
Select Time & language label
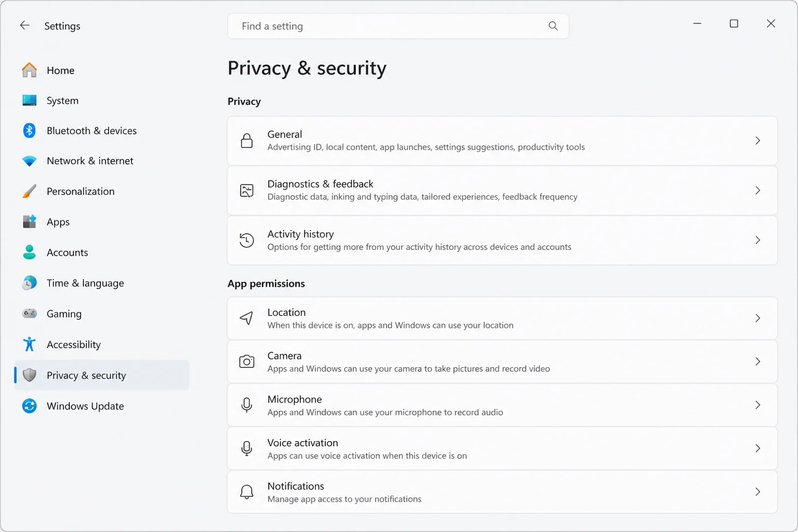[85, 283]
